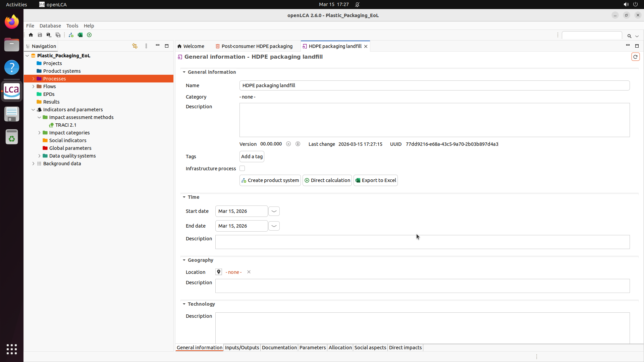Image resolution: width=644 pixels, height=362 pixels.
Task: Click into the process Name field
Action: [x=434, y=85]
